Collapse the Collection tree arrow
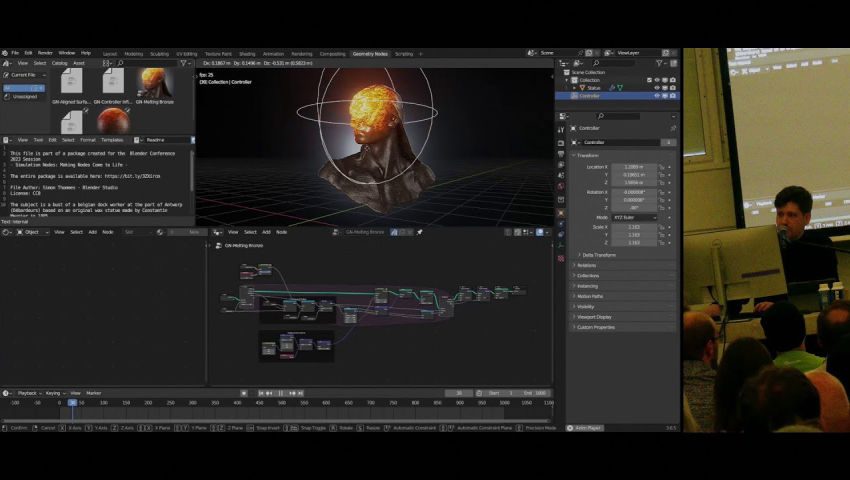The width and height of the screenshot is (850, 480). (x=567, y=80)
